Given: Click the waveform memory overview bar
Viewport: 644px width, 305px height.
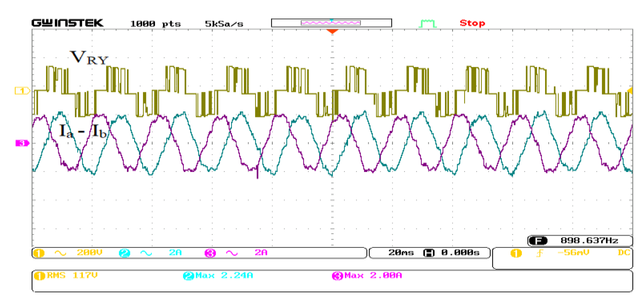Looking at the screenshot, I should (x=331, y=23).
